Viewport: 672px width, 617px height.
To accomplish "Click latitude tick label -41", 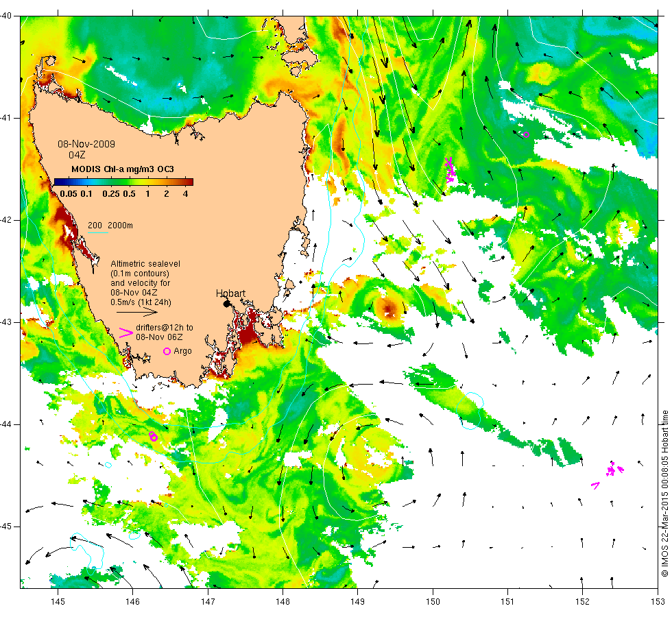I will click(6, 118).
